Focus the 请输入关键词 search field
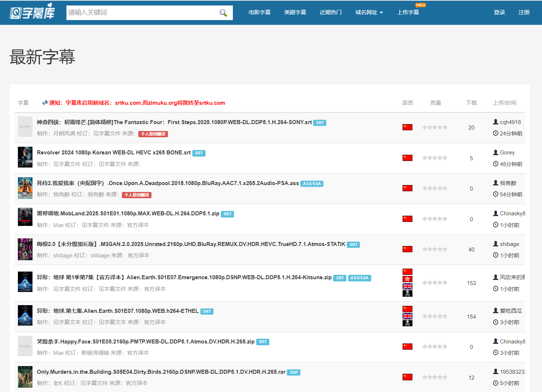542x392 pixels. (x=142, y=13)
